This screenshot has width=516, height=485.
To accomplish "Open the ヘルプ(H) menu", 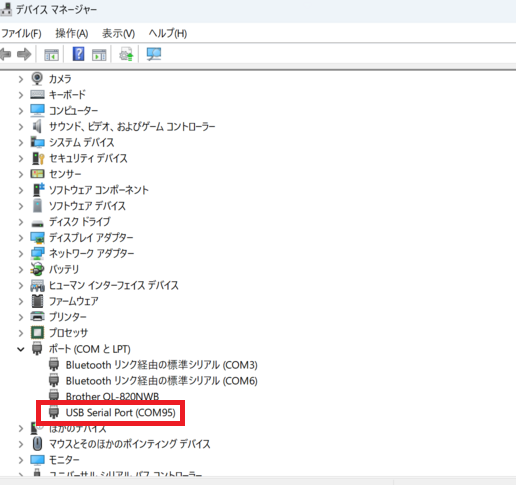I will [168, 33].
